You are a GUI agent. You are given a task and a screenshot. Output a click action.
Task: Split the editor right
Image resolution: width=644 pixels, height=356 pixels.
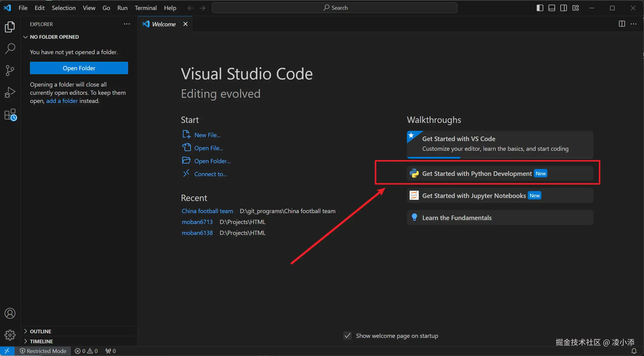tap(622, 24)
